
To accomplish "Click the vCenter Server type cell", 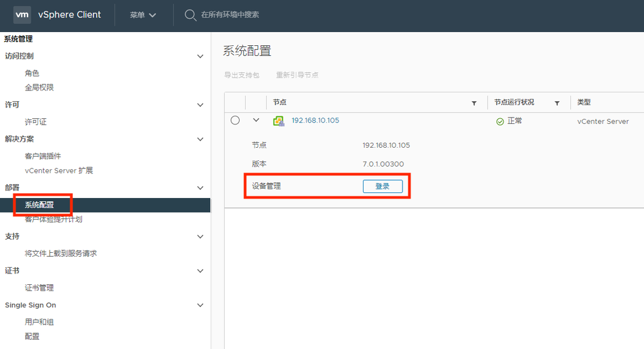I will click(x=603, y=121).
